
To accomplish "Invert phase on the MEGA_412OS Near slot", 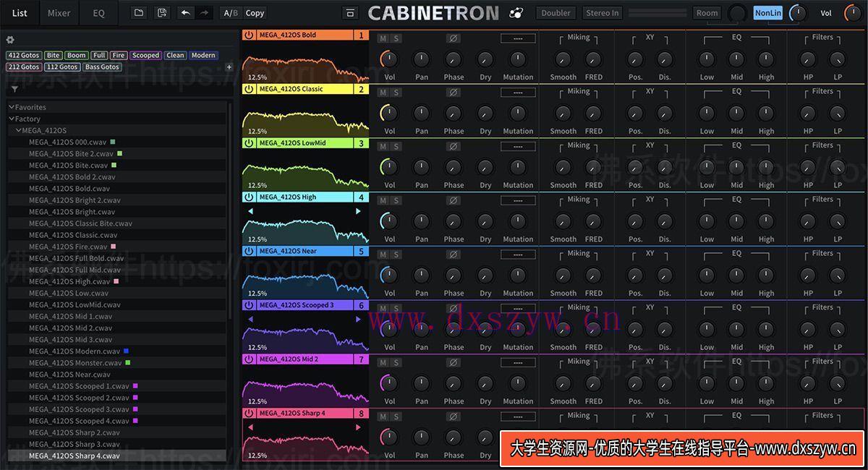I will [454, 255].
